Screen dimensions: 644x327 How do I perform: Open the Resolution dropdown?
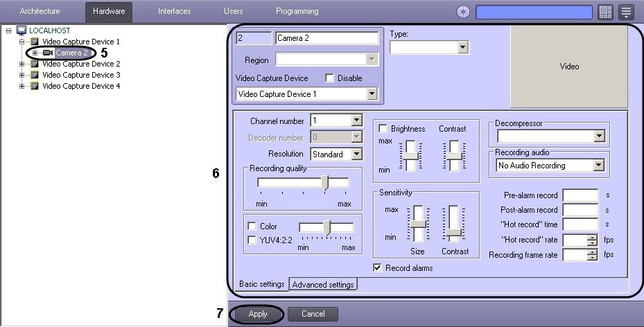tap(356, 154)
